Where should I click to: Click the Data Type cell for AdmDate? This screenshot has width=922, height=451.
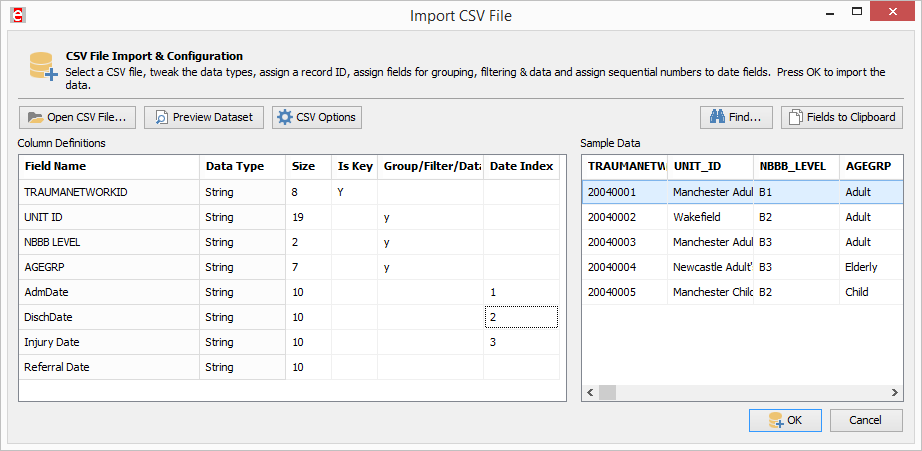(x=242, y=292)
